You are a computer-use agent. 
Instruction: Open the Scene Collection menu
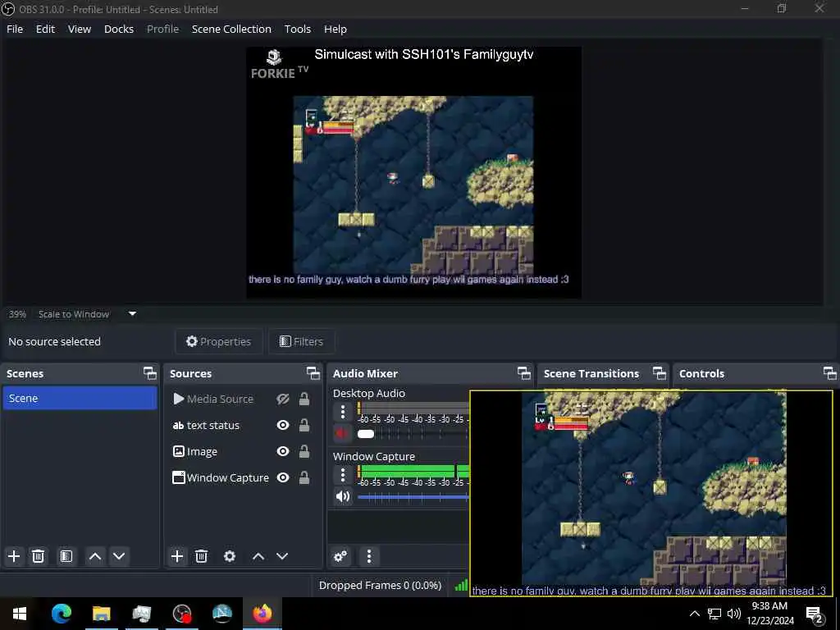tap(231, 29)
